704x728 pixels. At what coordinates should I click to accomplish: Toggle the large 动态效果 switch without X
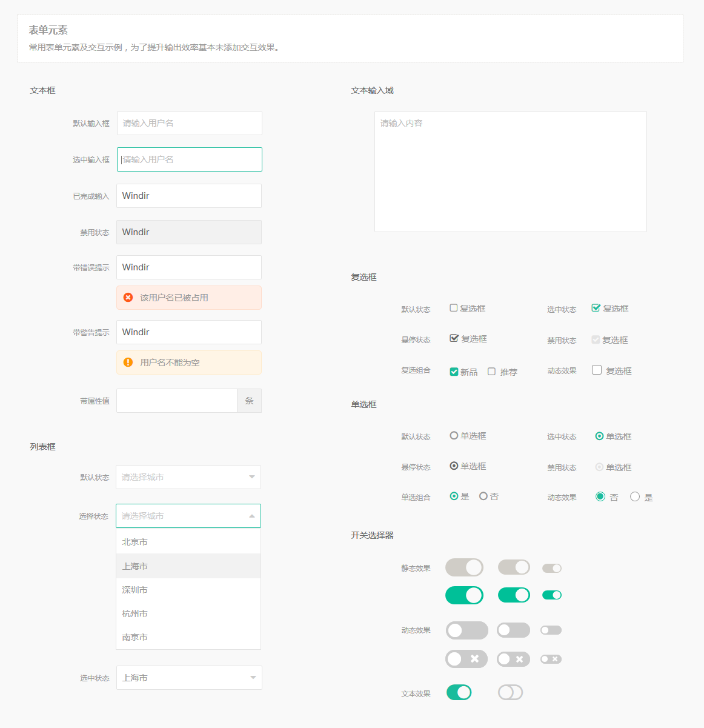click(467, 630)
